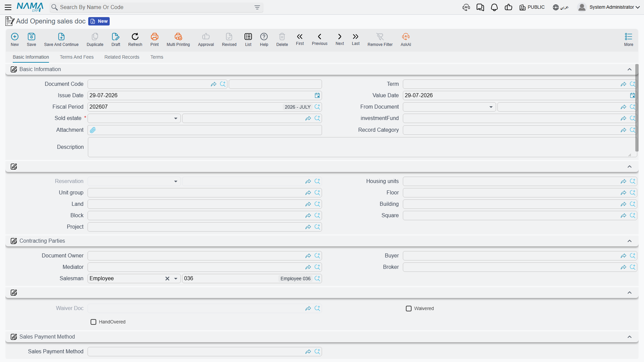Switch to Related Records tab
Viewport: 644px width, 362px height.
(122, 57)
